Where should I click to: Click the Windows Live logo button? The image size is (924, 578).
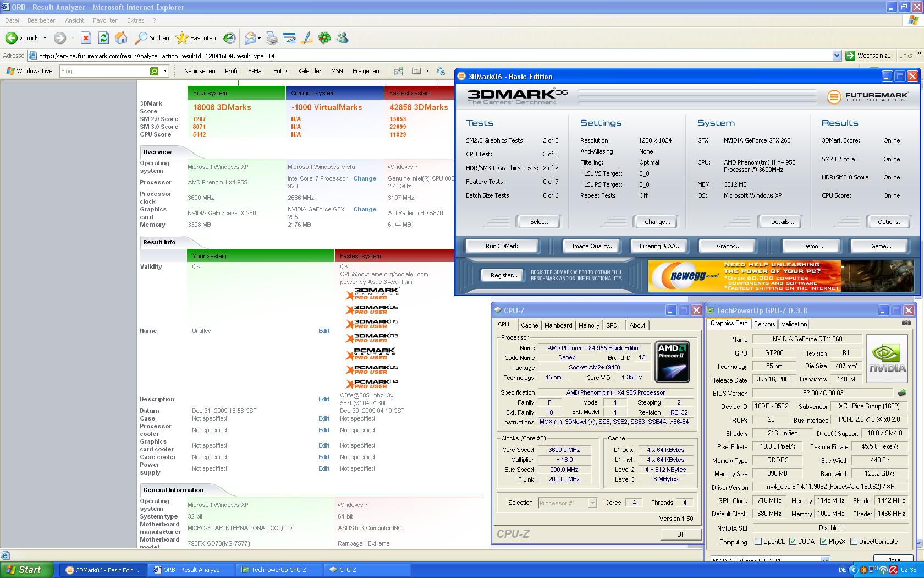[29, 71]
